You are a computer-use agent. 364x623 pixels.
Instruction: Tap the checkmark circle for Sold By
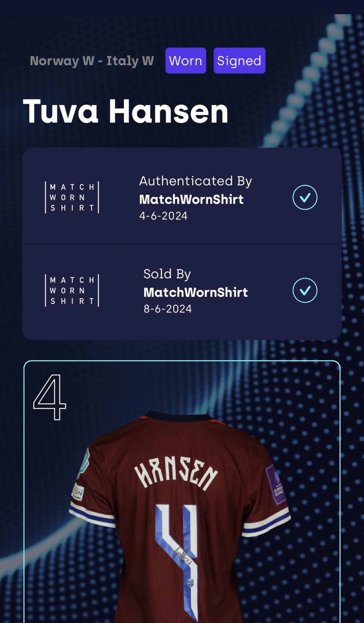(305, 290)
